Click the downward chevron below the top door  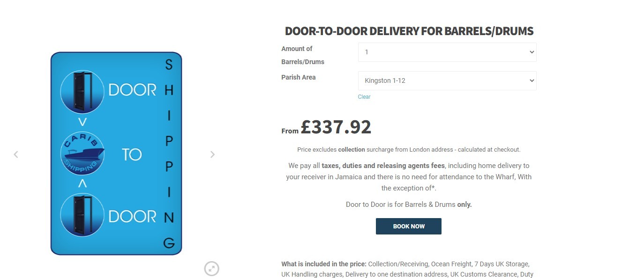pos(82,122)
